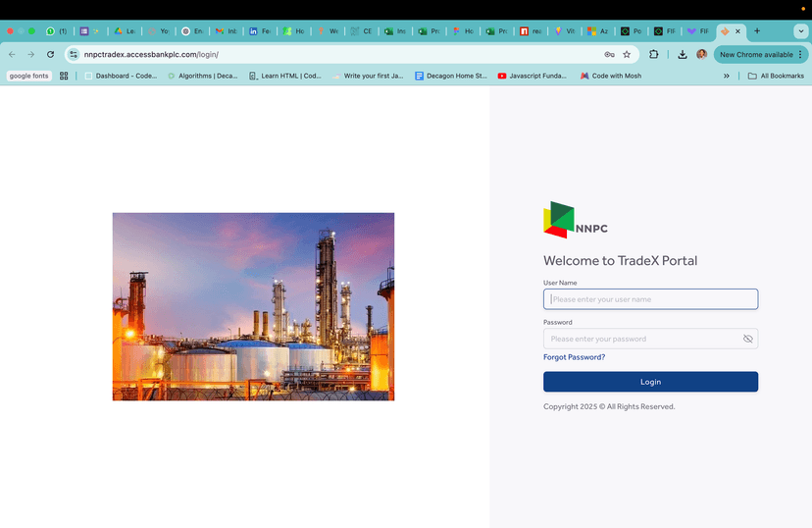This screenshot has width=812, height=528.
Task: Click the refinery image
Action: coord(253,306)
